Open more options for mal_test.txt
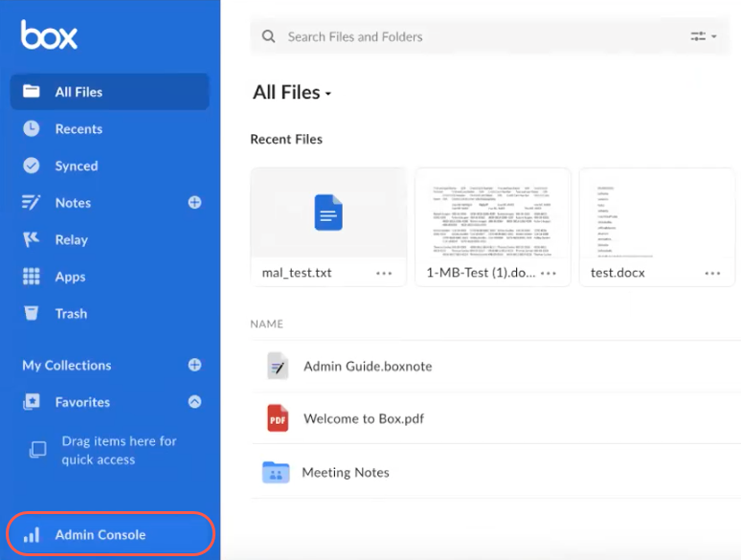This screenshot has height=560, width=741. point(384,273)
